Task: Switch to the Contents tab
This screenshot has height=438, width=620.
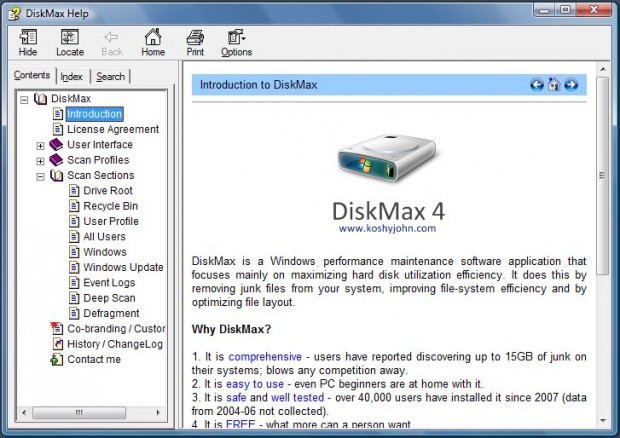Action: [32, 75]
